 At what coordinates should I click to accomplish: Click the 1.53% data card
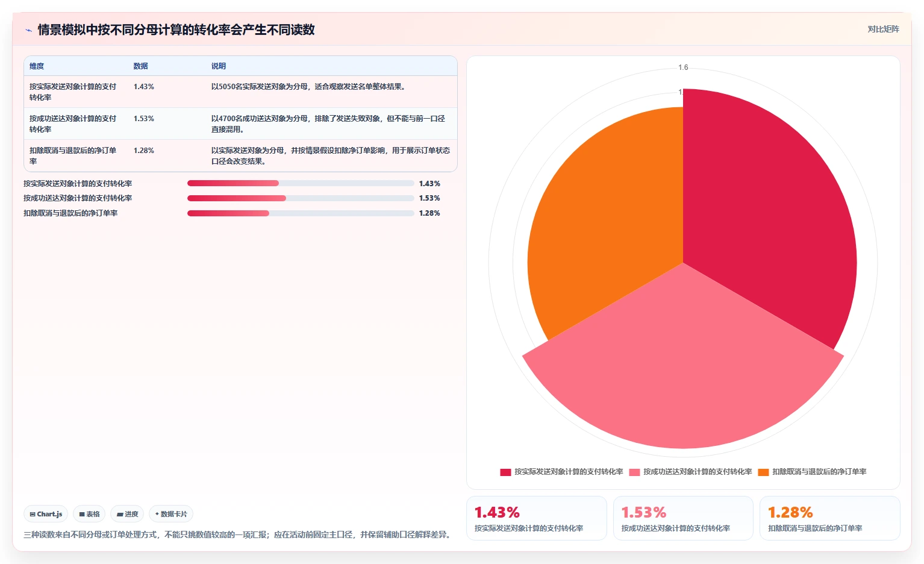[x=683, y=518]
